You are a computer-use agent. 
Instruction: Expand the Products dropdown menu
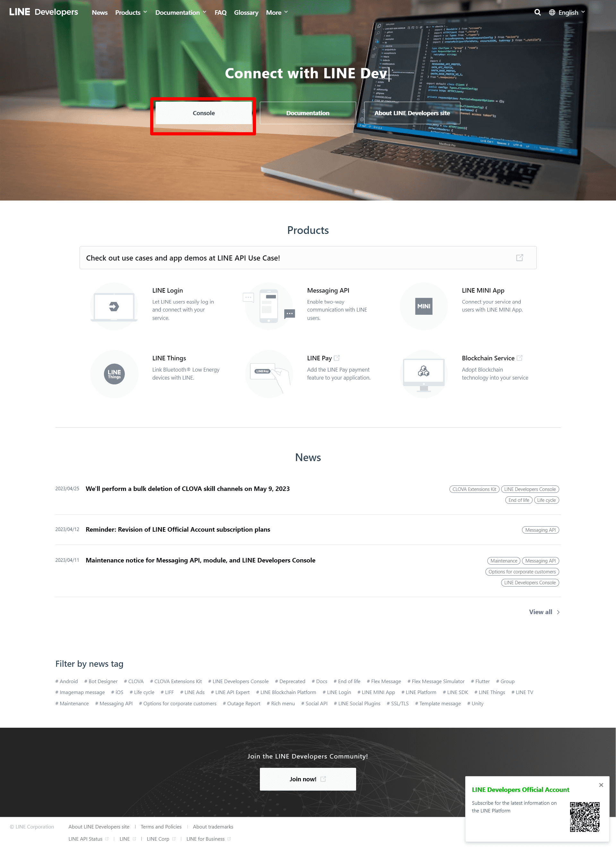tap(130, 12)
